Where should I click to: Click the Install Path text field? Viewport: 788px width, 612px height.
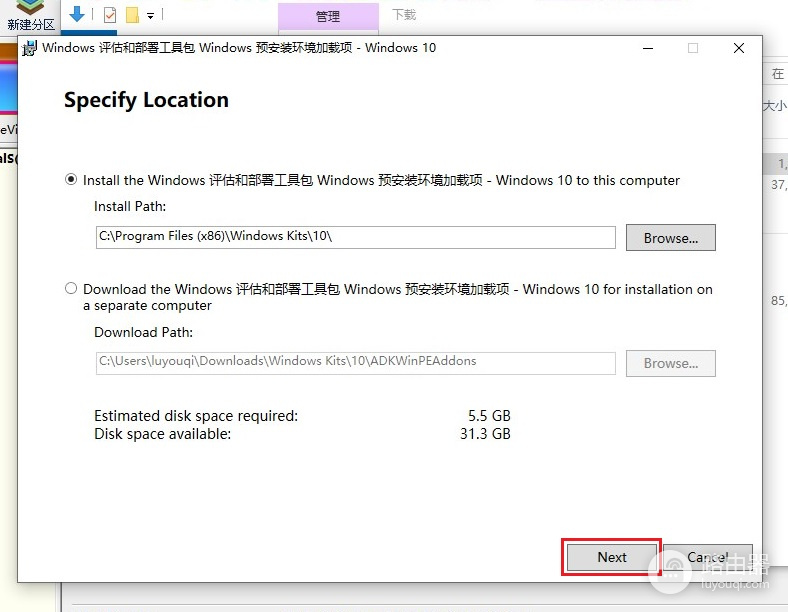[355, 237]
